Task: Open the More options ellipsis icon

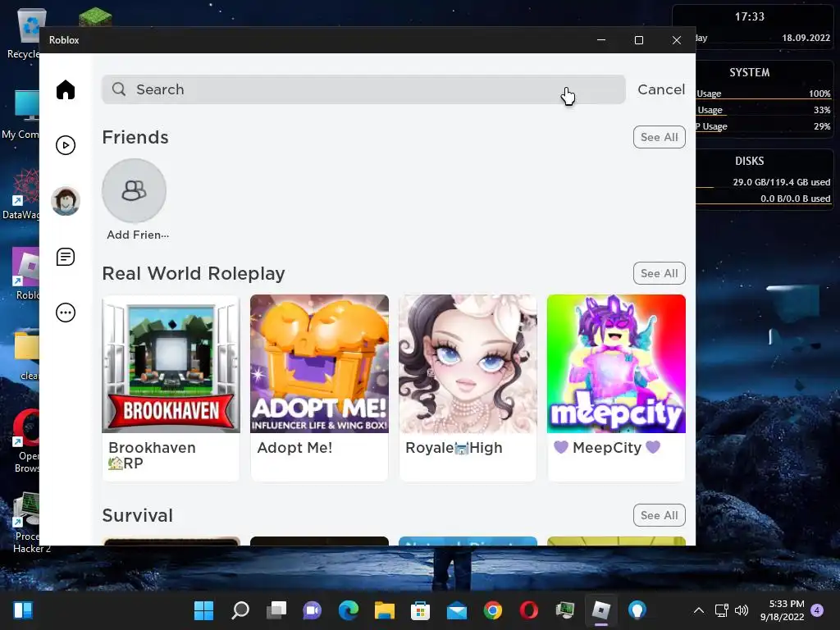Action: point(66,313)
